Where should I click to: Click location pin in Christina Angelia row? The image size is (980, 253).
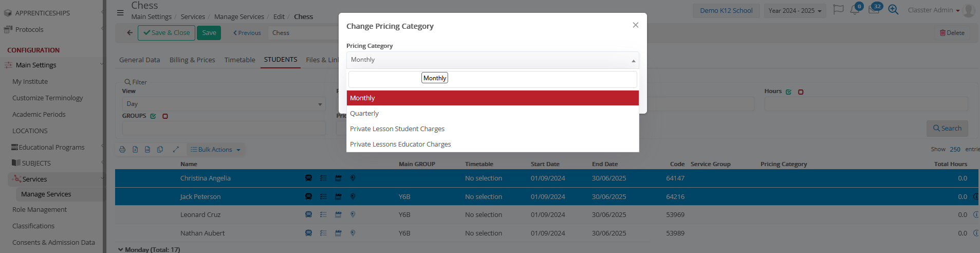click(353, 178)
